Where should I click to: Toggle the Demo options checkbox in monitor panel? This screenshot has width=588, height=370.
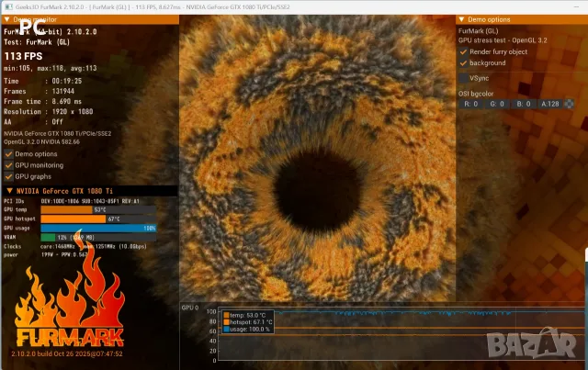[8, 154]
